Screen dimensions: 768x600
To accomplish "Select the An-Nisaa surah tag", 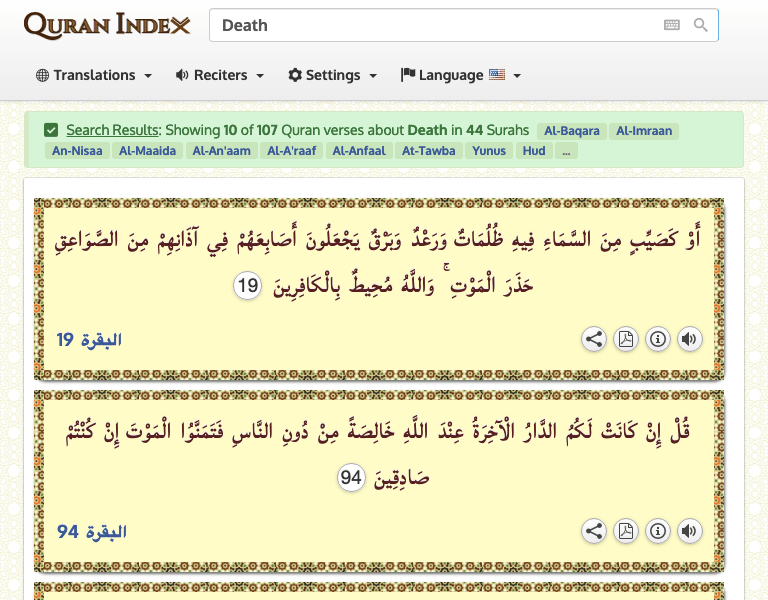I will (77, 151).
